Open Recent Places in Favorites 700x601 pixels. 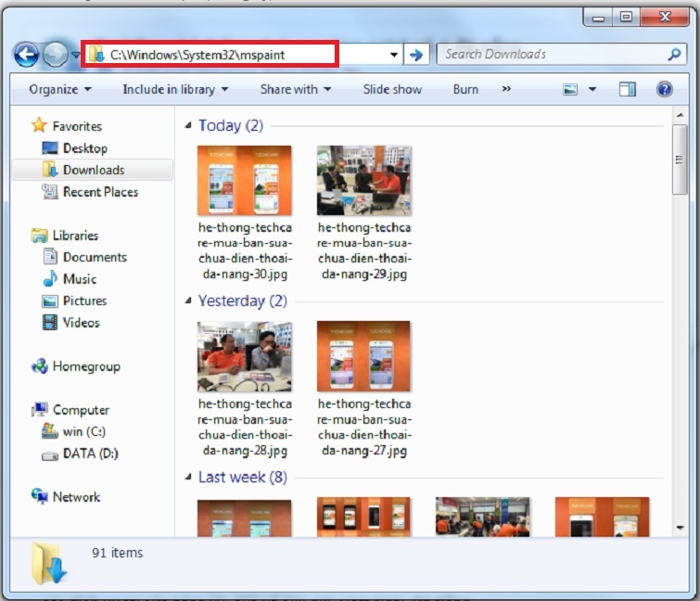(x=99, y=192)
